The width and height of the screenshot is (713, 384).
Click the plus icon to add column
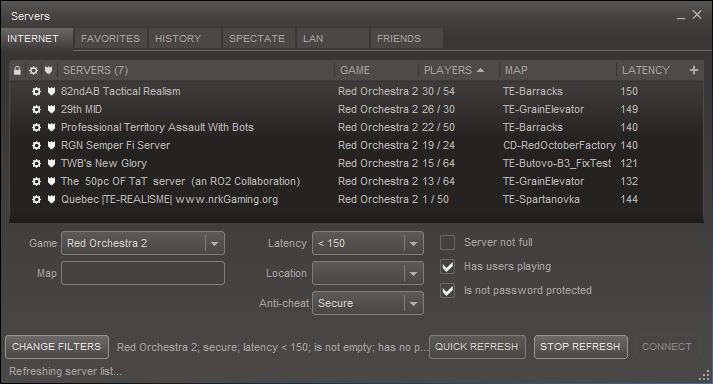[694, 70]
